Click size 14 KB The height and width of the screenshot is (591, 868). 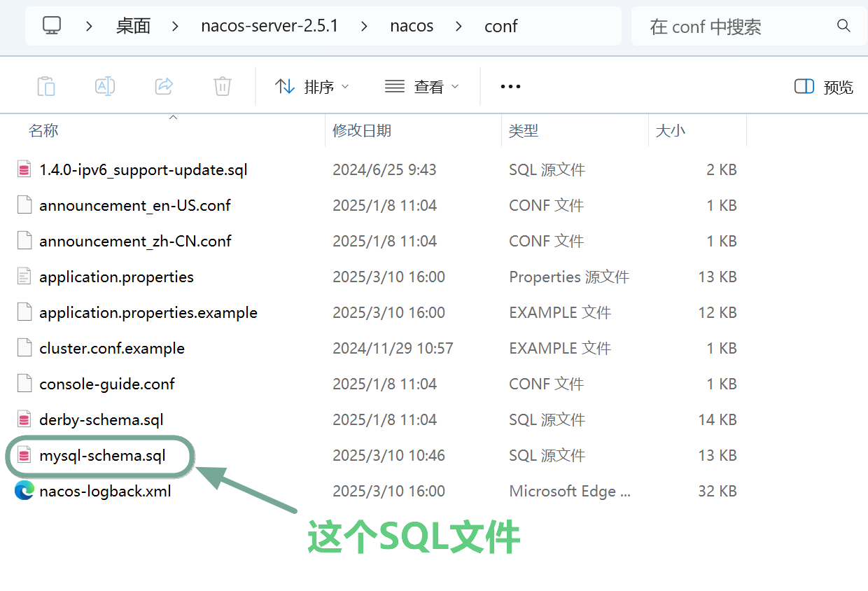[x=717, y=419]
